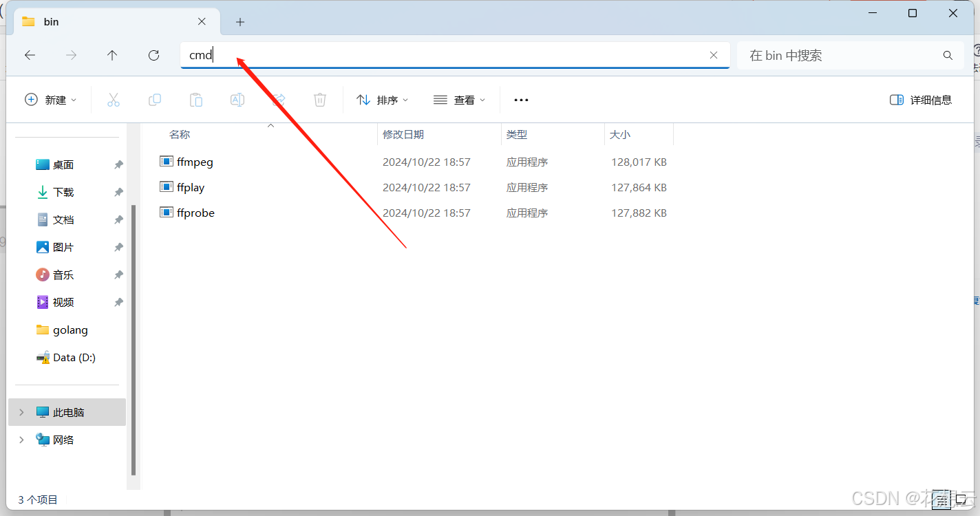980x516 pixels.
Task: Sort by 修改日期 column header
Action: 403,135
